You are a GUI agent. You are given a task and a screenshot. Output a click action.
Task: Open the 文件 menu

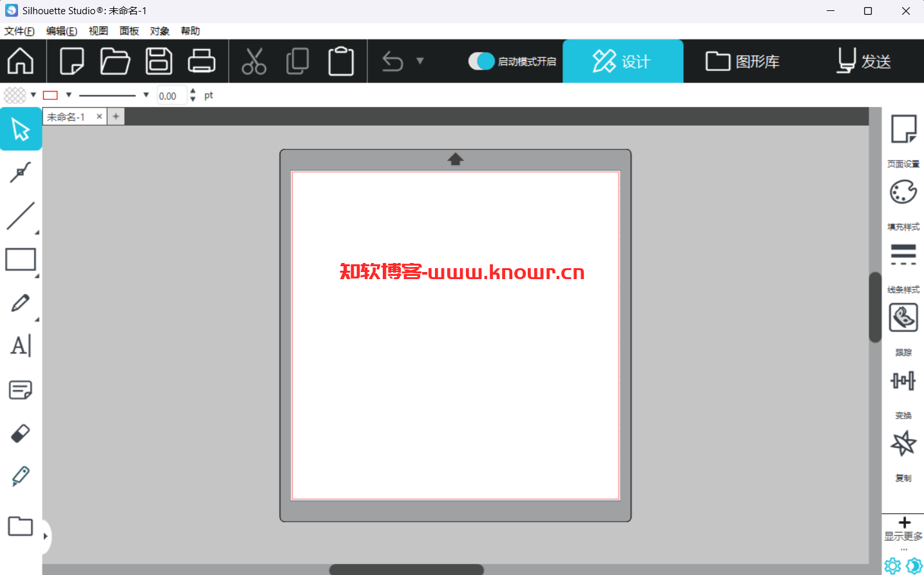tap(19, 31)
